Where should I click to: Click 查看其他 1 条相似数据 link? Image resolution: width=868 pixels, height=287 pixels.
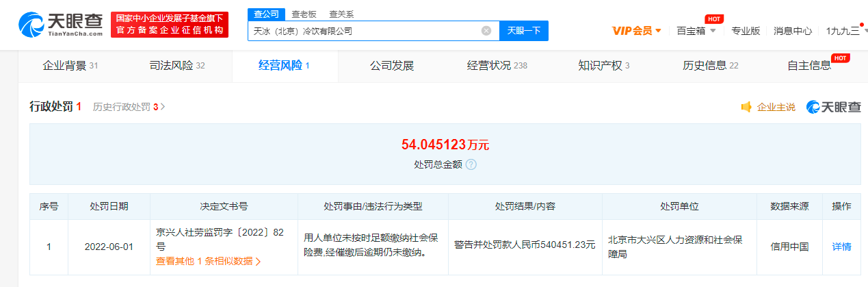pos(209,261)
